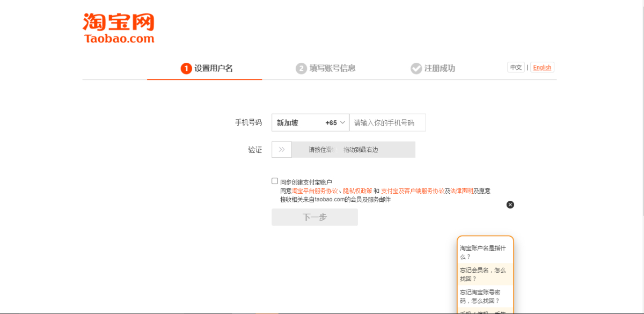Focus the 请输入你的手机号码 phone input field
The image size is (644, 314).
pos(387,122)
